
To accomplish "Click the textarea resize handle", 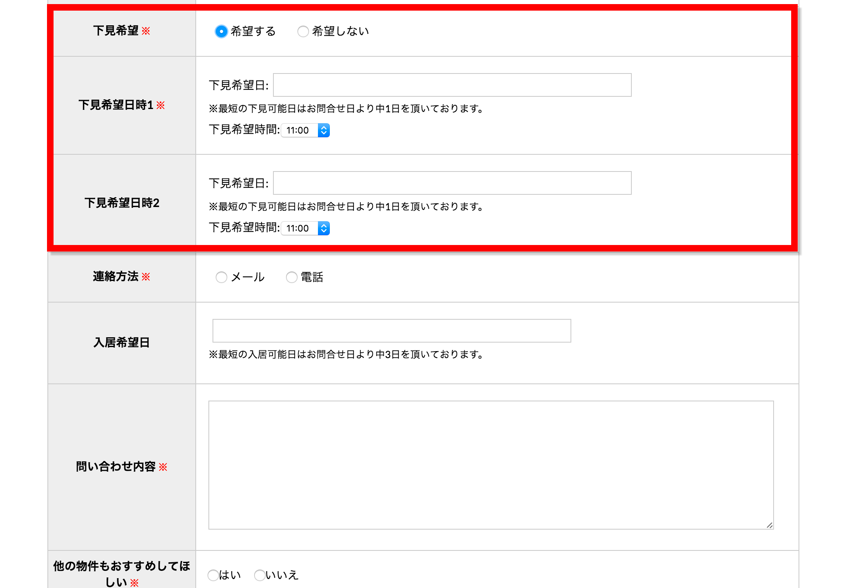I will click(x=770, y=526).
